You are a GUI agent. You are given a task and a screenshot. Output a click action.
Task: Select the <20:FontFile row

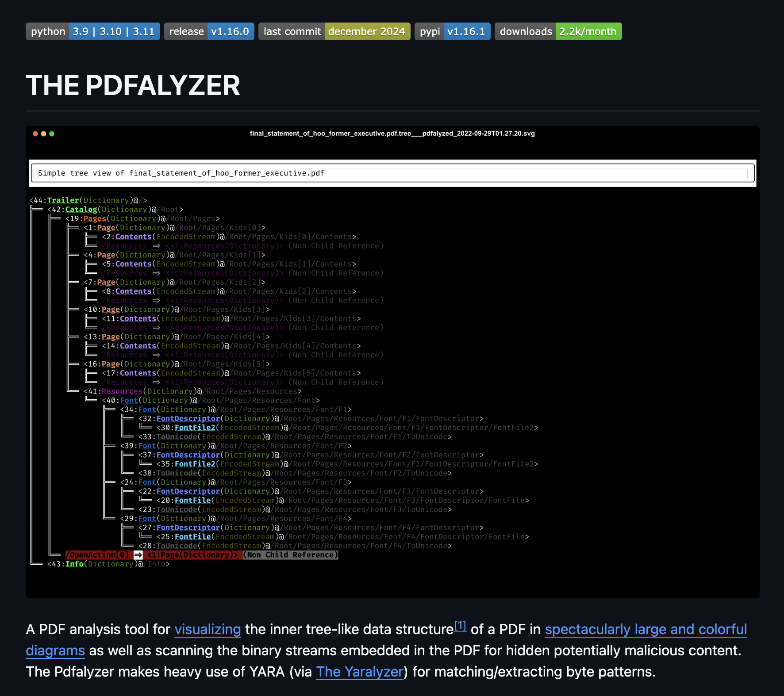[343, 500]
